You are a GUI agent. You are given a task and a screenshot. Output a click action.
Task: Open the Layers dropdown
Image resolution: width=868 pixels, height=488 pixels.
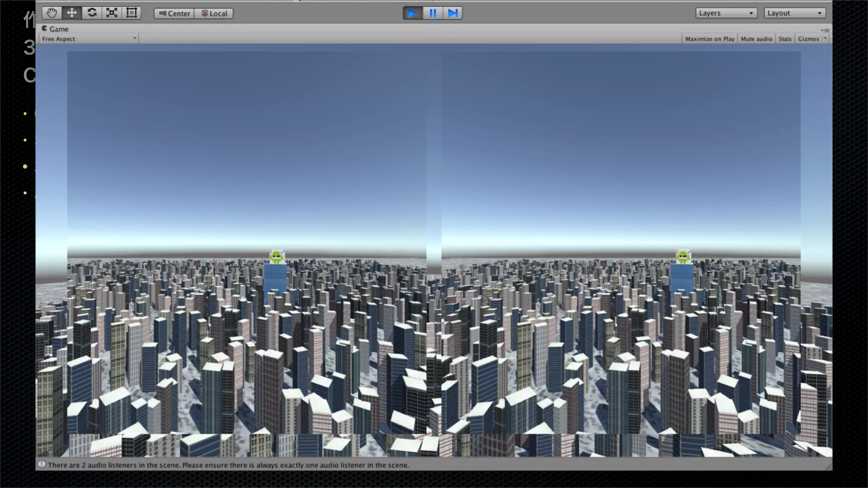pyautogui.click(x=726, y=13)
